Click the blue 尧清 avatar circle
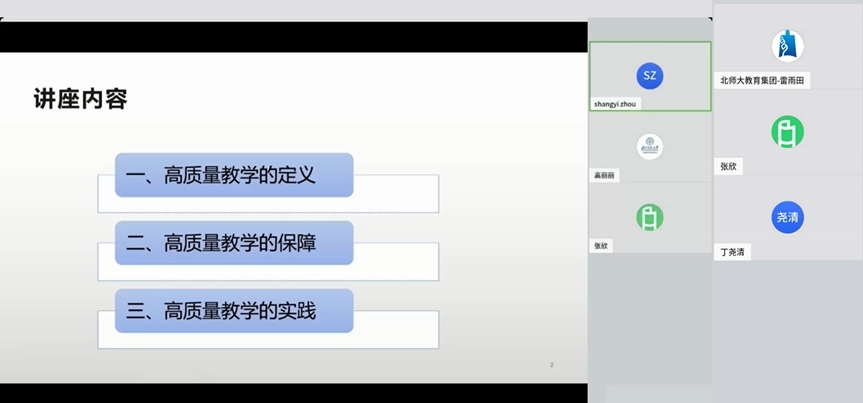Viewport: 863px width, 403px height. 787,217
